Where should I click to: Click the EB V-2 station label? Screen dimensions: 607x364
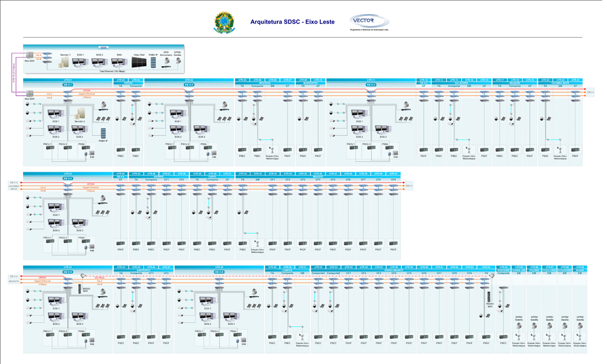(189, 85)
